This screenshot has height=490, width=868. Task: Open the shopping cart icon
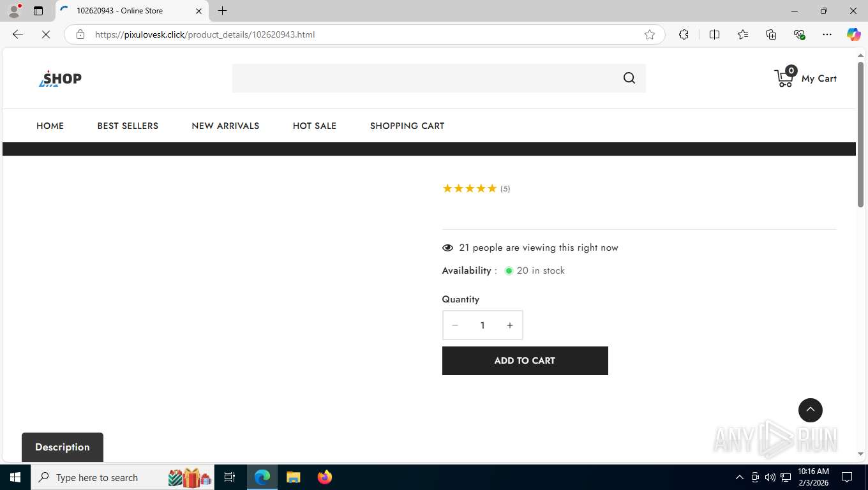(784, 77)
